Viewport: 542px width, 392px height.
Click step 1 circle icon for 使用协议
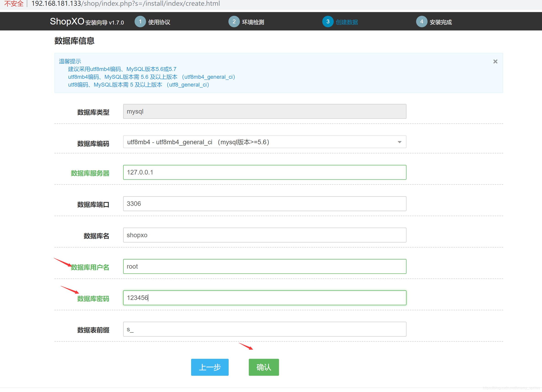tap(140, 22)
